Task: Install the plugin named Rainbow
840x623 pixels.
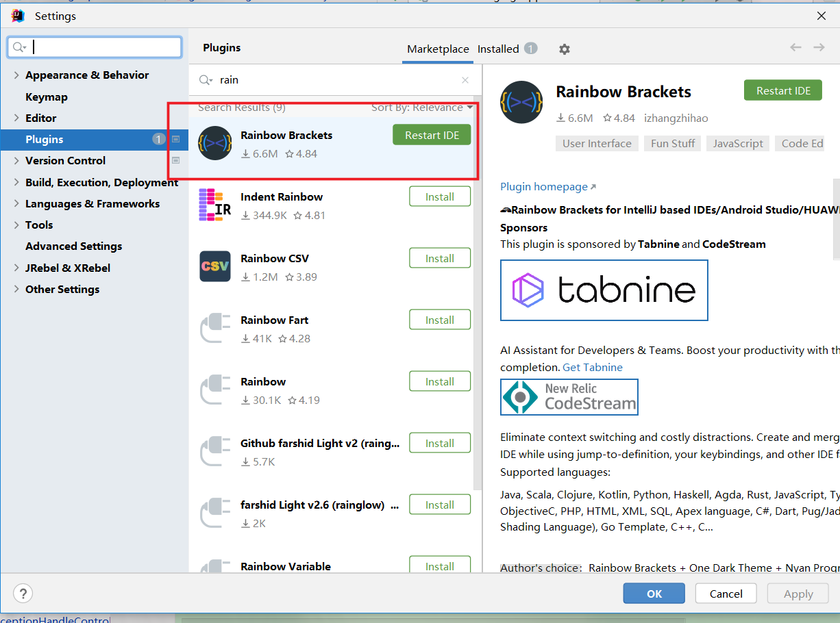Action: (440, 381)
